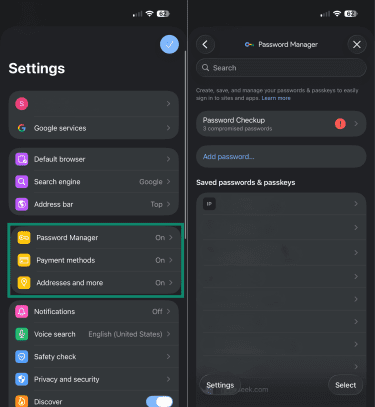Open Search engine setting showing Google
This screenshot has height=407, width=375.
coord(94,182)
